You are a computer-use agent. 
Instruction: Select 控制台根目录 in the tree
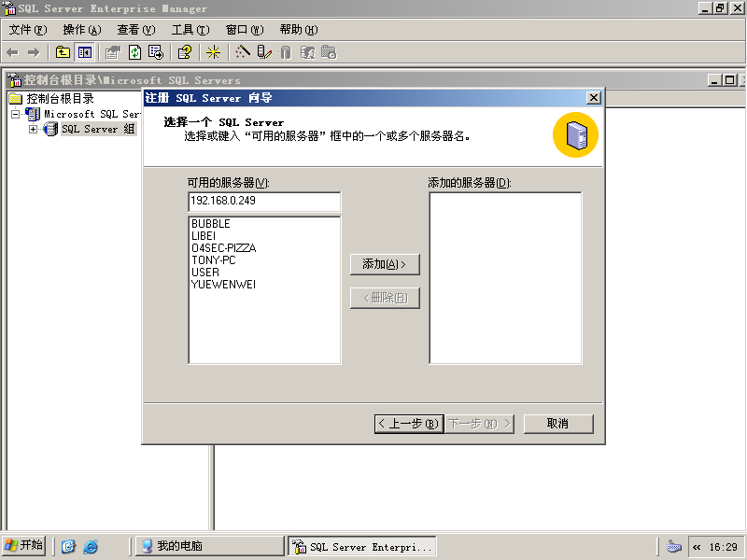60,99
